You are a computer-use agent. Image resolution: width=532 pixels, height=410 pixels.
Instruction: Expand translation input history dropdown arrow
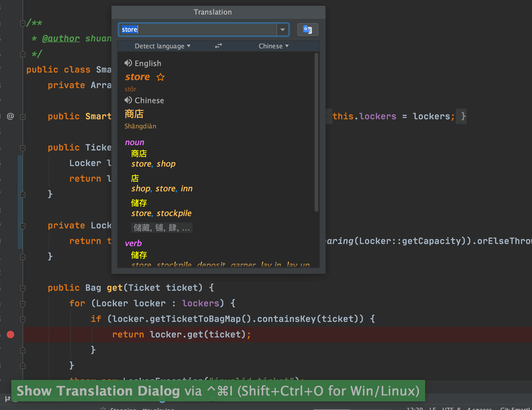click(x=283, y=30)
